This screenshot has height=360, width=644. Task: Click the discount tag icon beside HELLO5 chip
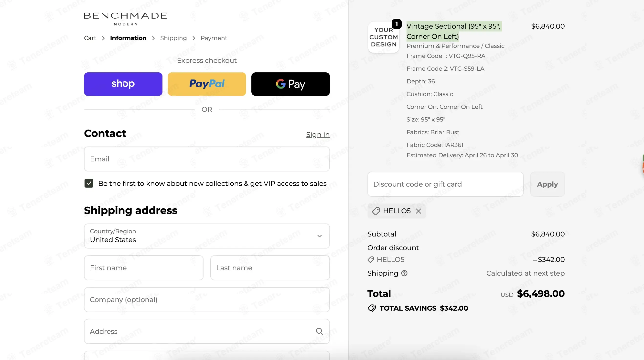pyautogui.click(x=376, y=211)
